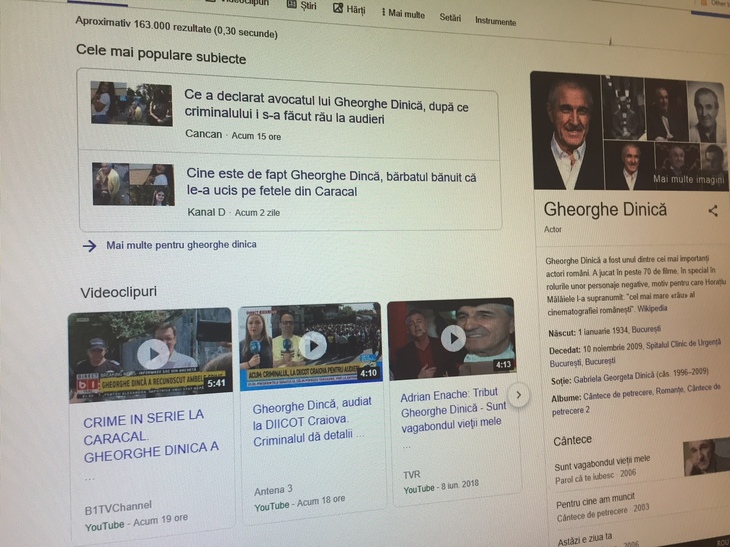The width and height of the screenshot is (730, 547).
Task: Click result count text Aproximativ 163.000 rezultate
Action: (x=176, y=28)
